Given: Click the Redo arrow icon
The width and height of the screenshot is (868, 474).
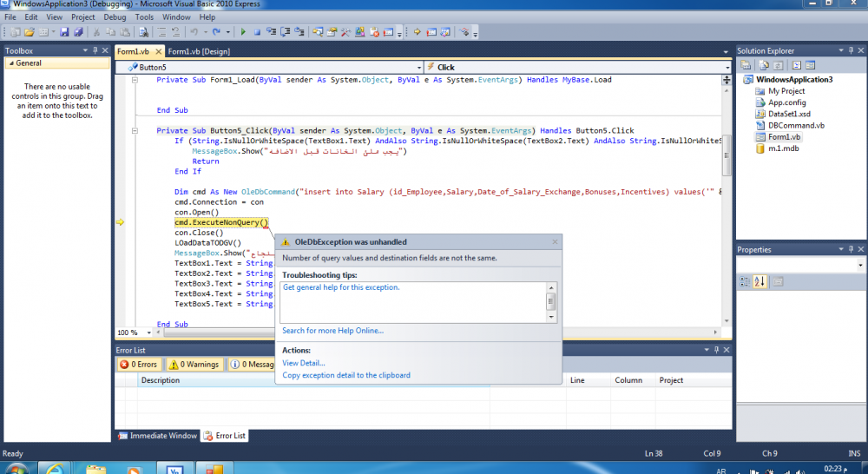Looking at the screenshot, I should point(216,32).
